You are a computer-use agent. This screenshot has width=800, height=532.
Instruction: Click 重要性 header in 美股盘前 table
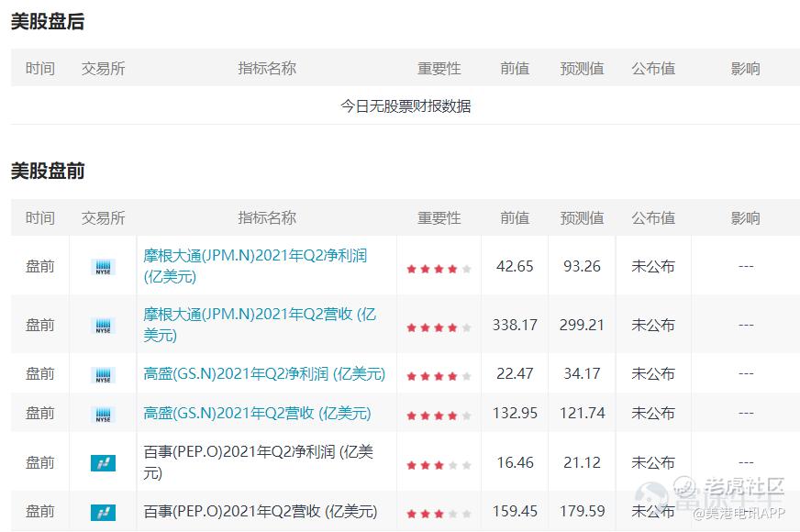(439, 217)
